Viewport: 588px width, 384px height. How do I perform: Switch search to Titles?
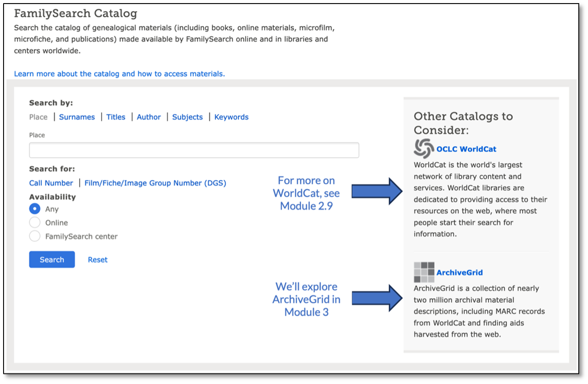pos(116,117)
